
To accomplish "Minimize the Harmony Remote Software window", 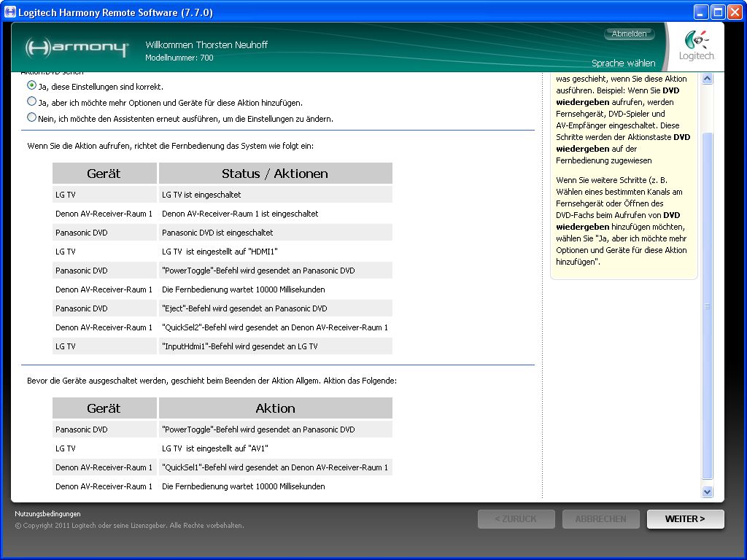I will [700, 12].
